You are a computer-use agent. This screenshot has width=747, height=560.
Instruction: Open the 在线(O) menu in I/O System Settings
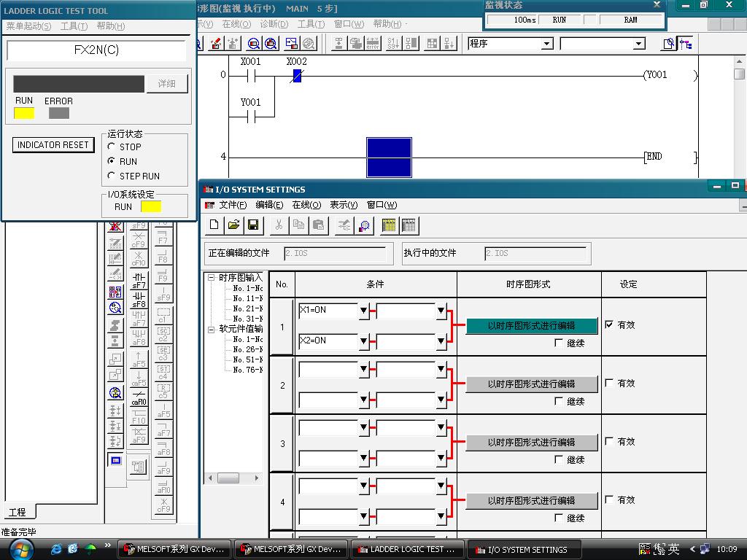306,205
